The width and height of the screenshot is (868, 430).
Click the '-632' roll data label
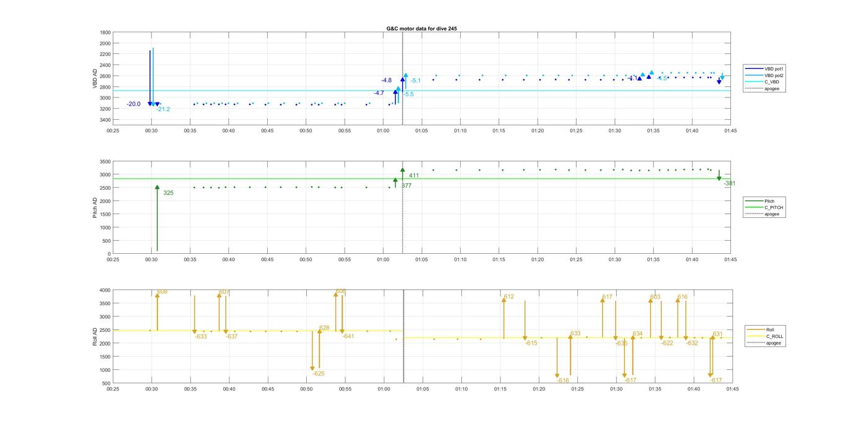point(692,343)
